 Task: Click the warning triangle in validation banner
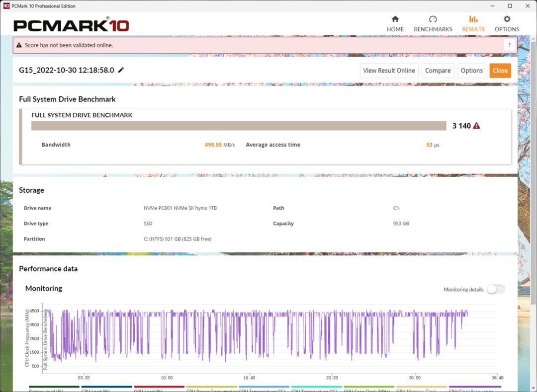coord(19,45)
